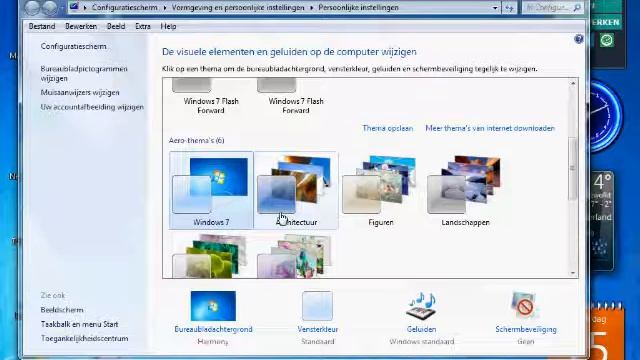This screenshot has width=640, height=360.
Task: Open the Bewerken menu
Action: coord(81,26)
